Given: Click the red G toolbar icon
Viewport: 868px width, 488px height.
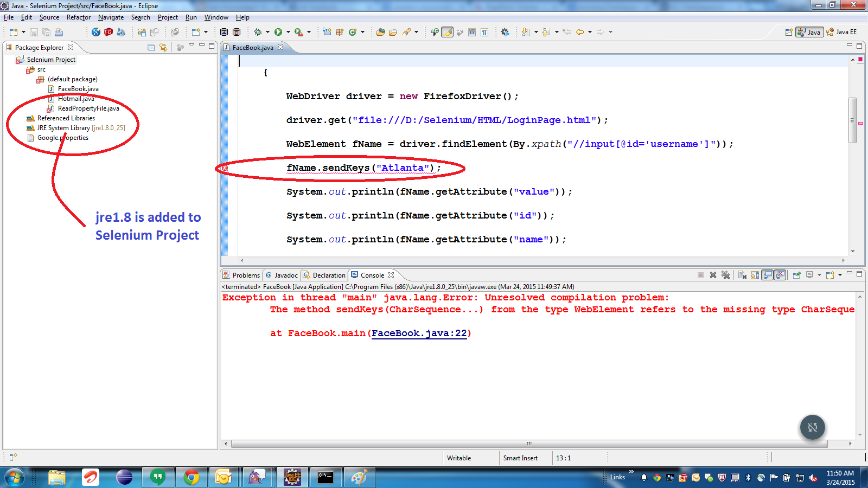Looking at the screenshot, I should click(108, 32).
